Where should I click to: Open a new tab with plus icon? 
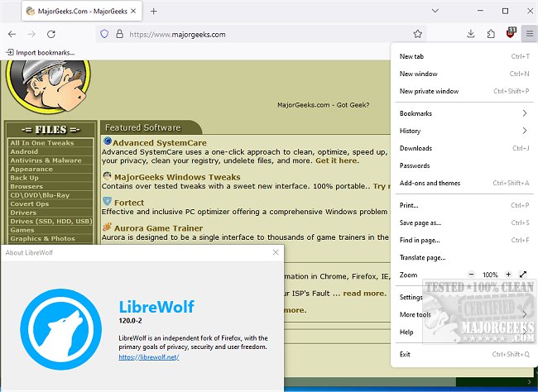coord(154,11)
